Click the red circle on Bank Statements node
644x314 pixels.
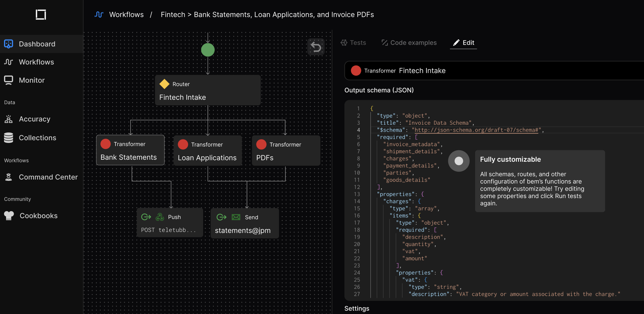105,144
